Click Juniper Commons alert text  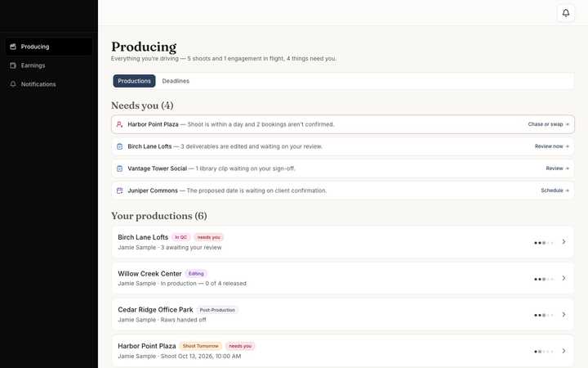pyautogui.click(x=227, y=191)
